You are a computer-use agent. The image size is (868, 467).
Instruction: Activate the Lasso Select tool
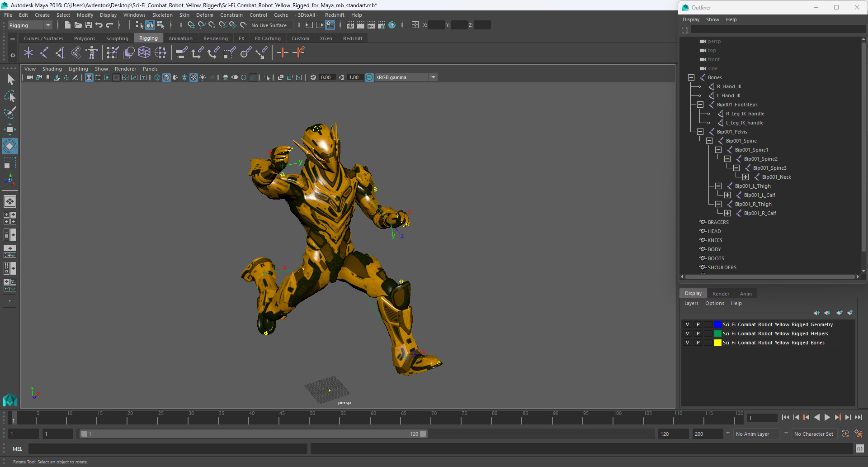click(x=10, y=96)
